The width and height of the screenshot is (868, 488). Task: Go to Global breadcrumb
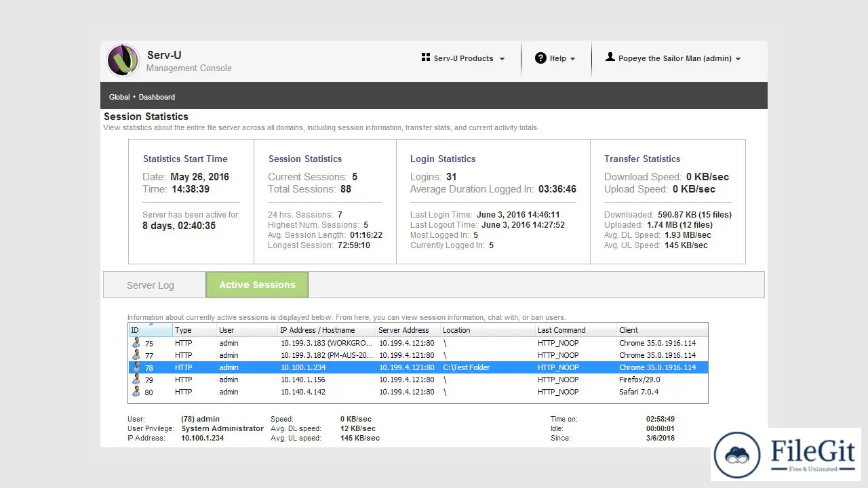point(119,97)
